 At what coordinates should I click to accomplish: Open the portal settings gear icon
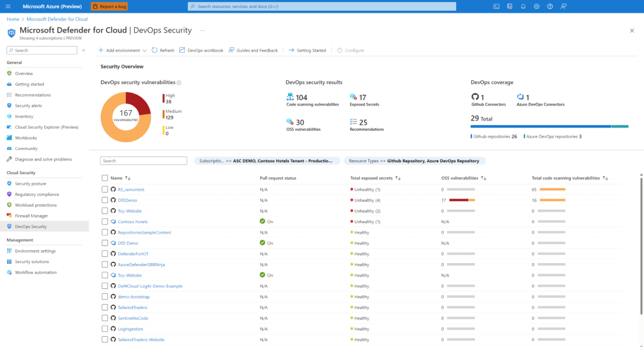tap(537, 7)
